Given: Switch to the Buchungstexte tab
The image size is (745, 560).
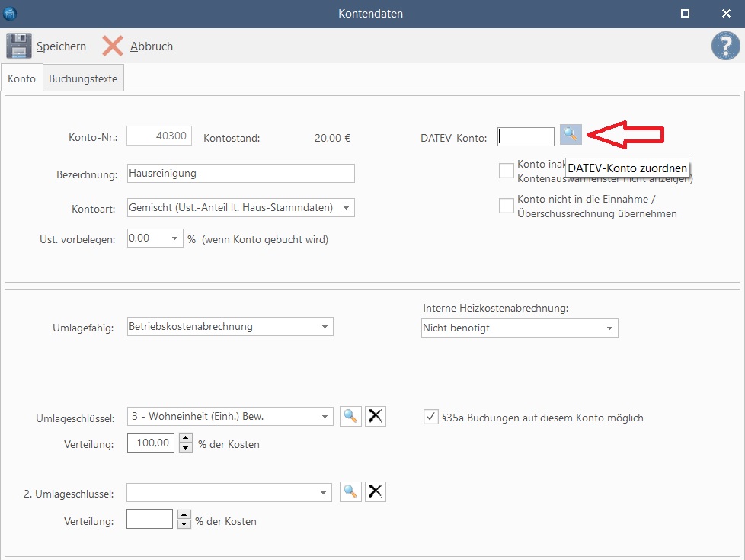Looking at the screenshot, I should [83, 78].
